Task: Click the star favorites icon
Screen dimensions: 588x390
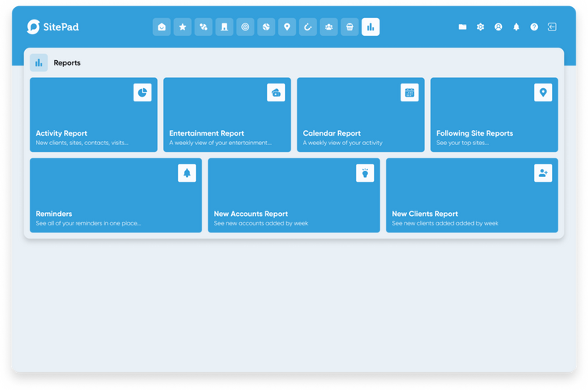Action: [183, 27]
